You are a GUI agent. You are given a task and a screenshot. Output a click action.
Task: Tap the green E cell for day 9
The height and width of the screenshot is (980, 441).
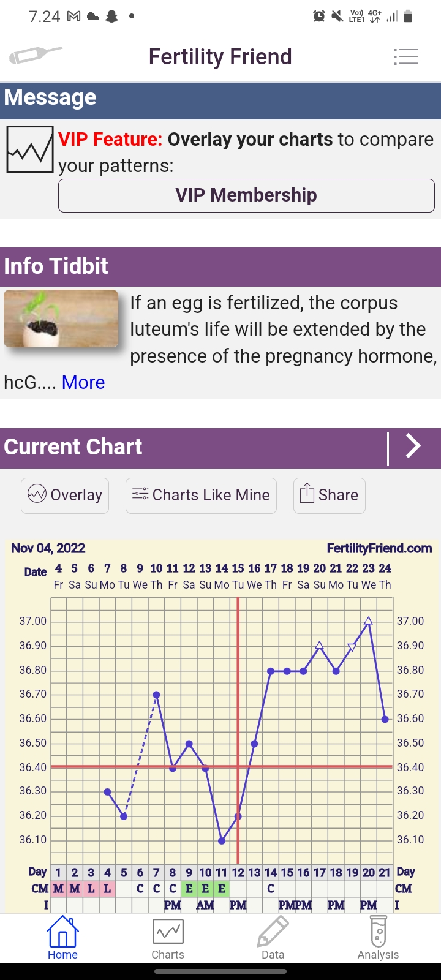[189, 889]
